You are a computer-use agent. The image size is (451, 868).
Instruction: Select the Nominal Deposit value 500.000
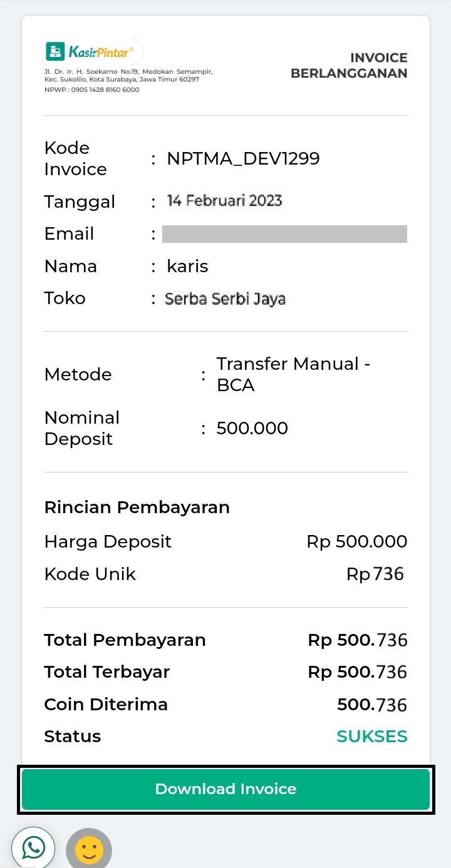click(252, 429)
